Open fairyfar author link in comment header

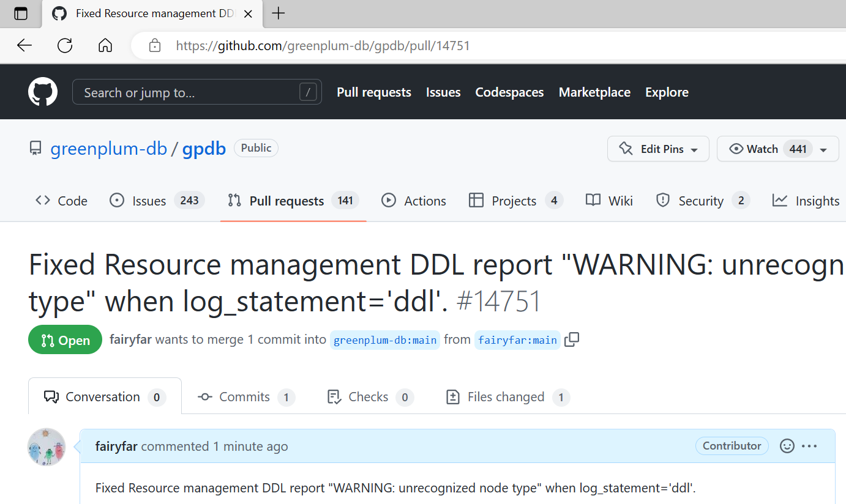pos(116,446)
